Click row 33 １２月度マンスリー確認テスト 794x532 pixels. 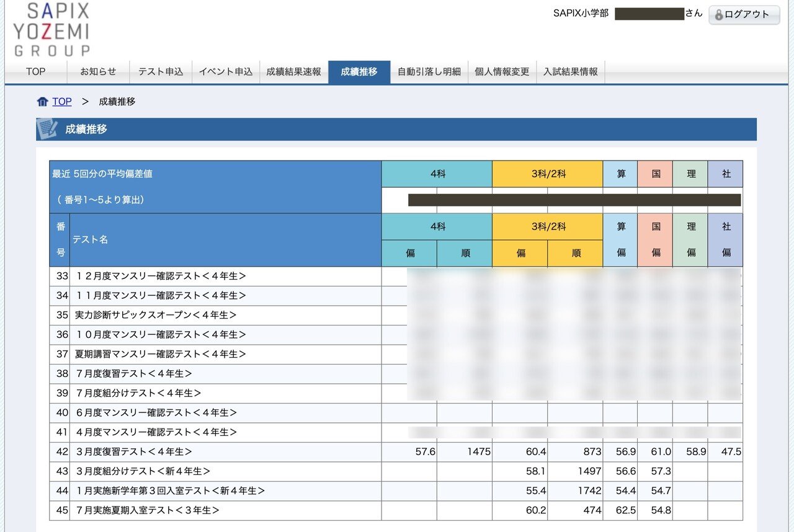click(161, 277)
